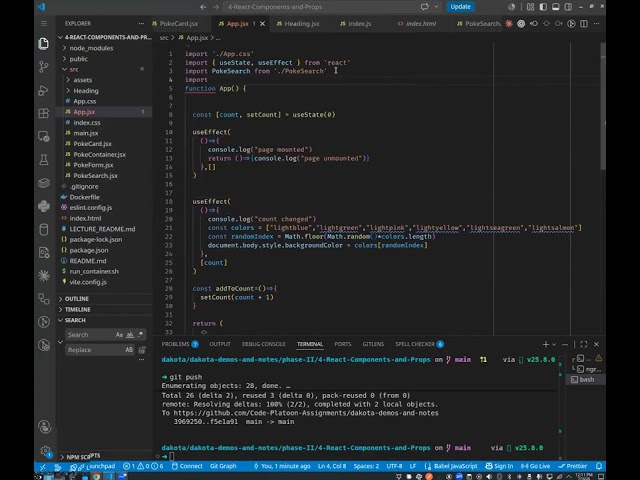Collapse the SEARCH section
Viewport: 640px width, 480px height.
(73, 320)
